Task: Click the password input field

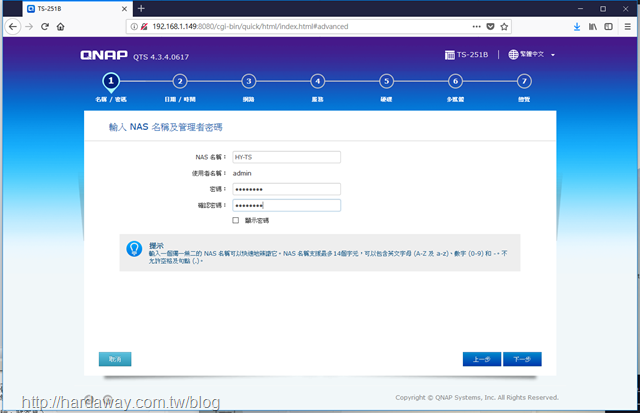Action: tap(287, 189)
